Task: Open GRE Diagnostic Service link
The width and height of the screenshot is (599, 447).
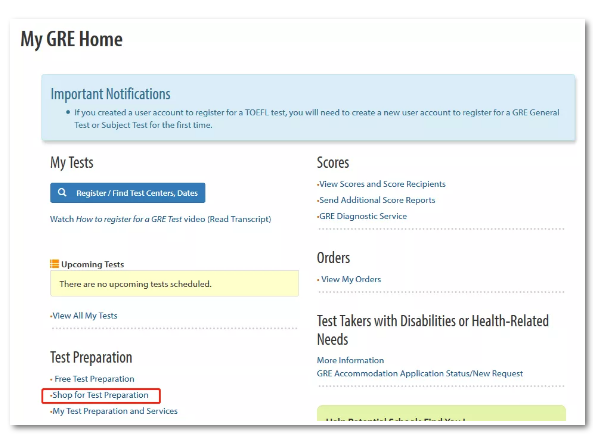Action: [363, 216]
